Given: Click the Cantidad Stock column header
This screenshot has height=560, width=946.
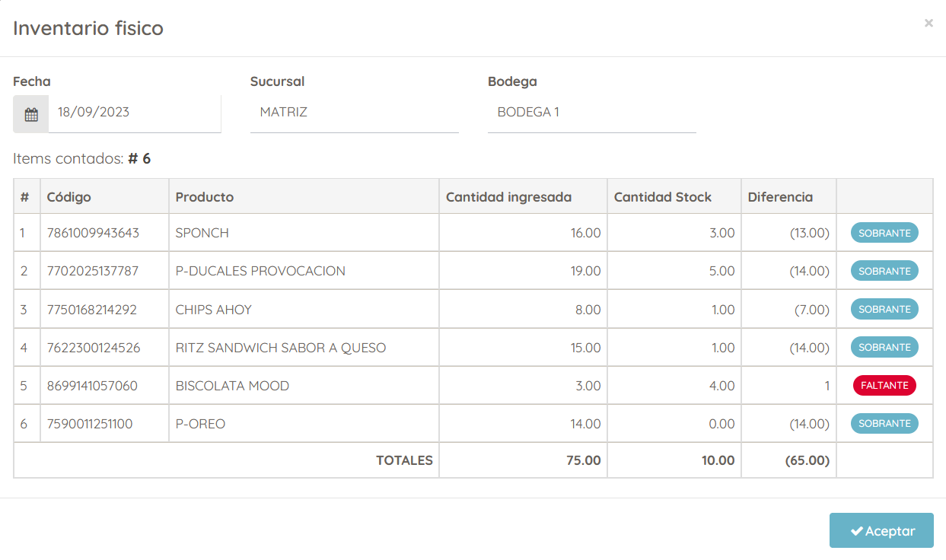Looking at the screenshot, I should click(x=663, y=197).
